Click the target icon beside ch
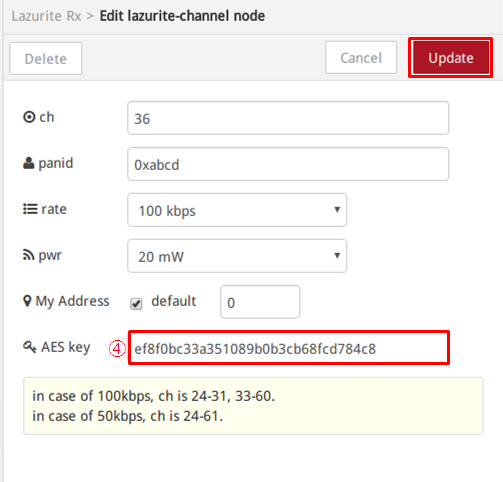Screen dimensions: 503x482 (29, 117)
